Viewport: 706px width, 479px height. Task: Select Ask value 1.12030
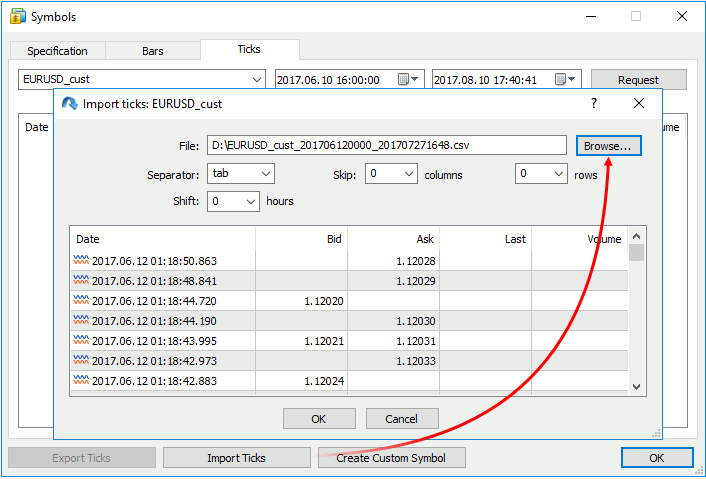416,321
